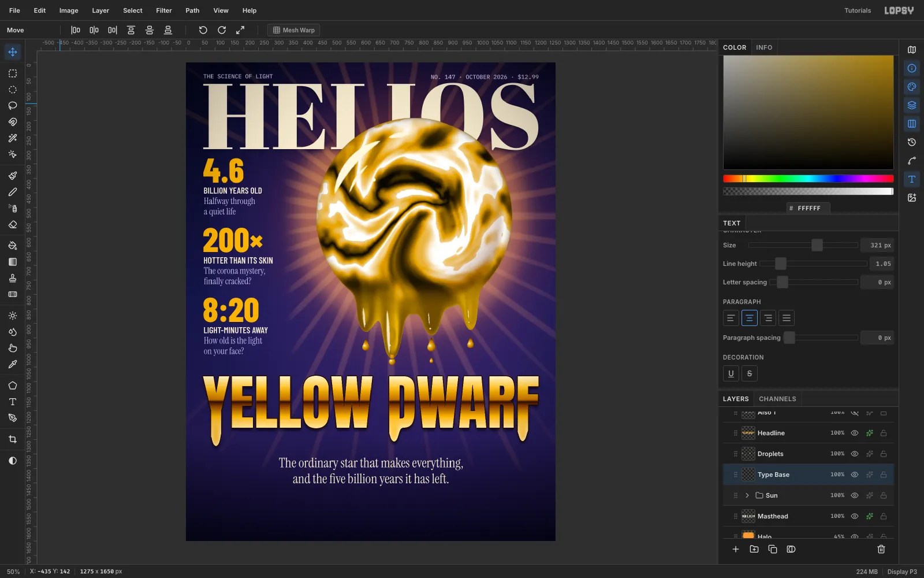Lock the Headline layer
924x578 pixels.
coord(884,433)
